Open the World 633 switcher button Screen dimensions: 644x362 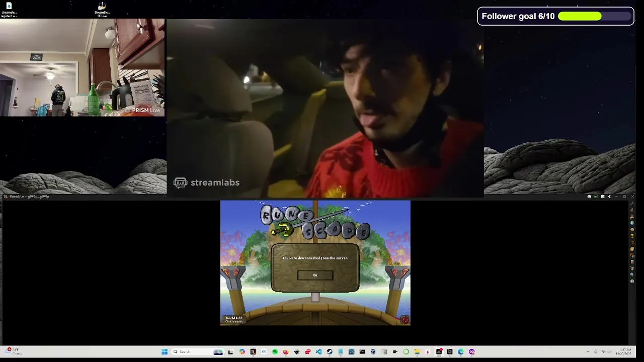pyautogui.click(x=234, y=319)
